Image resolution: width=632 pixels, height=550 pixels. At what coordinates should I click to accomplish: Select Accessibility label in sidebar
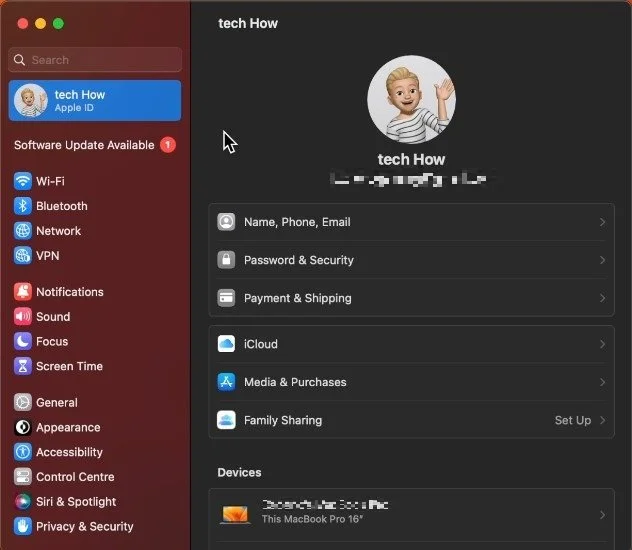(69, 452)
